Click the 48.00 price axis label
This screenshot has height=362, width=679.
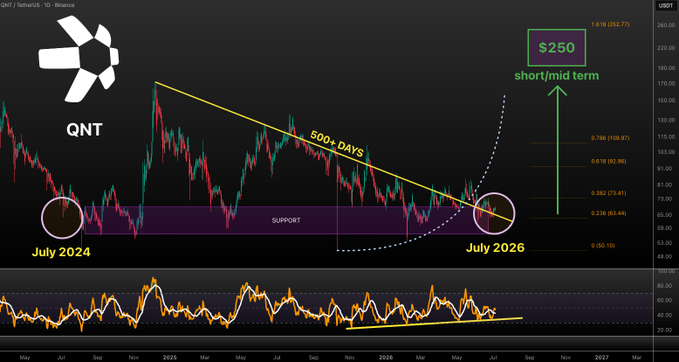pos(666,257)
